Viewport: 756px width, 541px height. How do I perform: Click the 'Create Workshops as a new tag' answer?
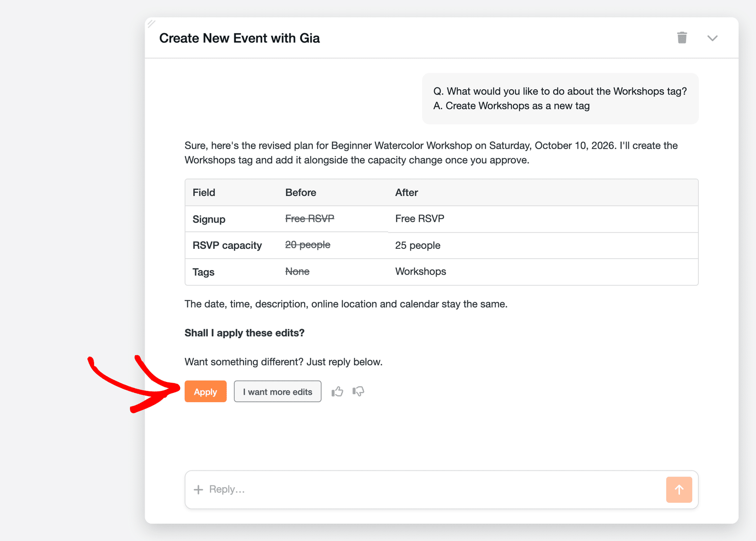(x=511, y=106)
